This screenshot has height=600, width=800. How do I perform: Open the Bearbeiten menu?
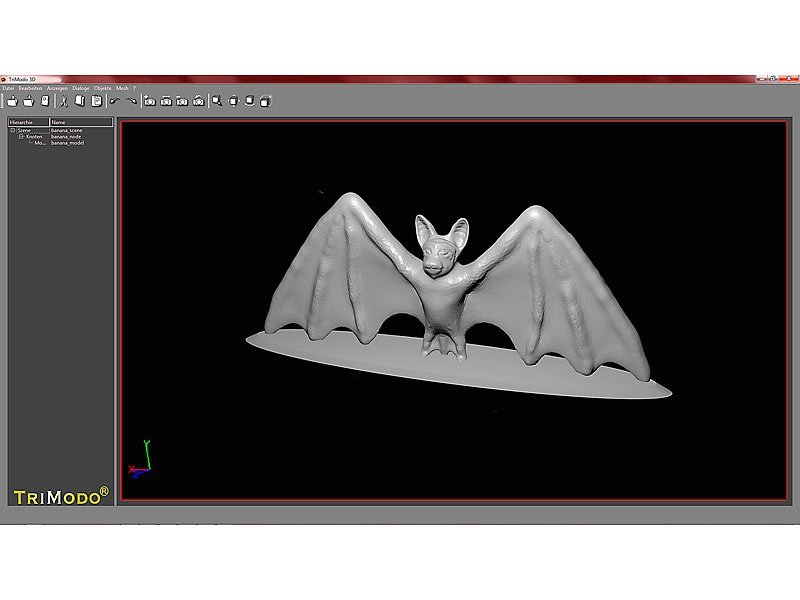click(30, 88)
